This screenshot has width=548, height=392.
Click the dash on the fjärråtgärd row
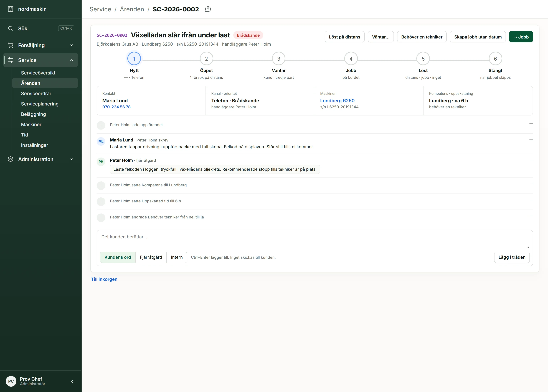click(x=531, y=160)
